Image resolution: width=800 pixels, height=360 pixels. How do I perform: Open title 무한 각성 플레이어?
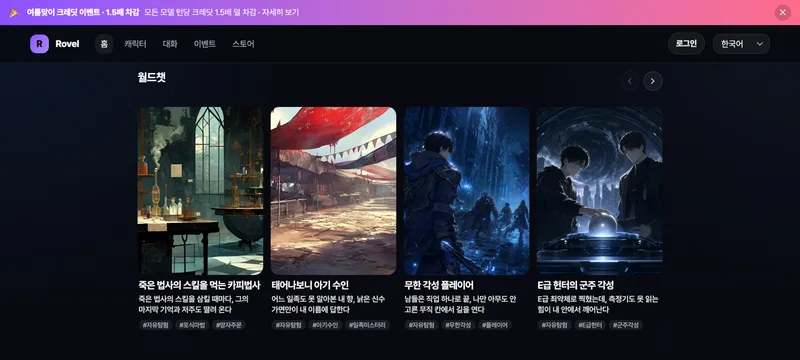coord(439,285)
